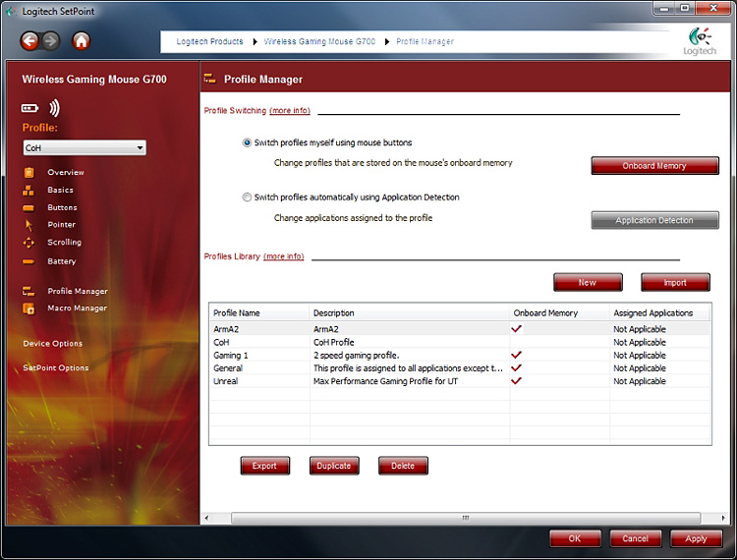Select the ArmA2 profile row
This screenshot has width=737, height=560.
click(460, 329)
